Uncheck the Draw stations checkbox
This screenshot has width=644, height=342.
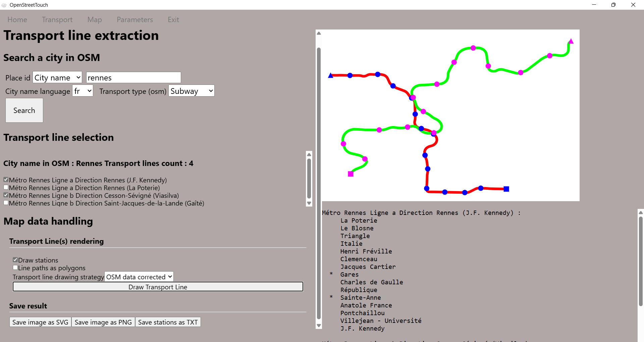point(15,260)
